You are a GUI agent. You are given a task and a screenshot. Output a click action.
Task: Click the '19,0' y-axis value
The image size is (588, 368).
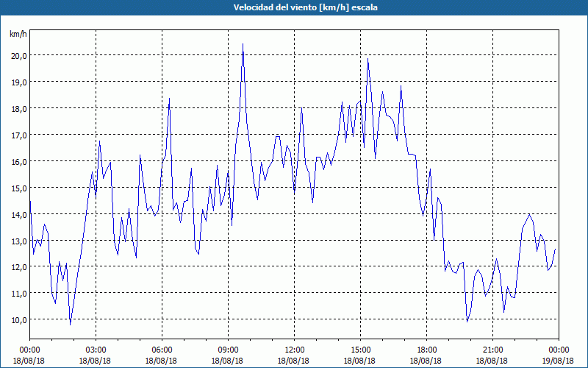click(x=18, y=82)
